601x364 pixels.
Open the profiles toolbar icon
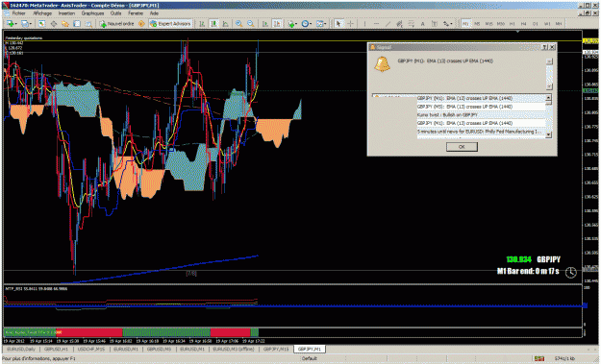[26, 24]
